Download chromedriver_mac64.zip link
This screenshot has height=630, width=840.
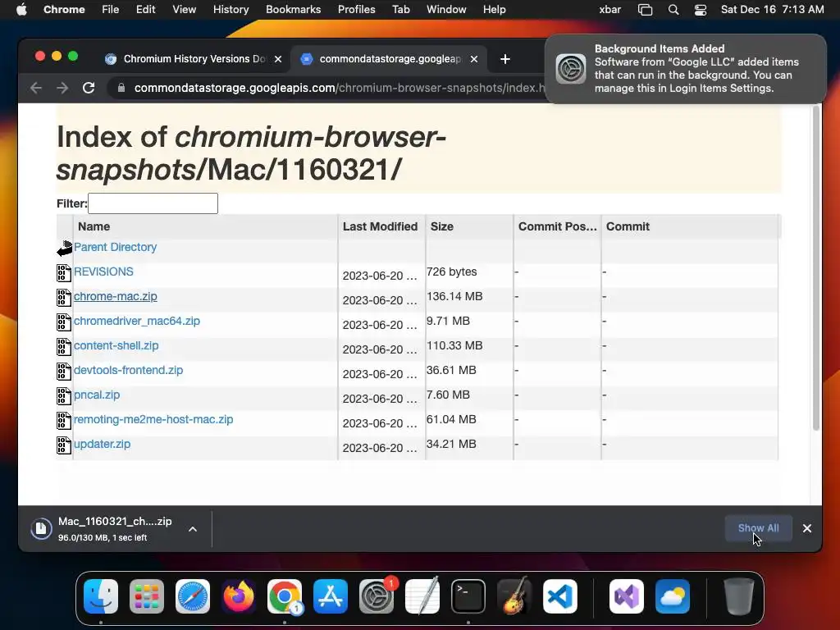137,321
